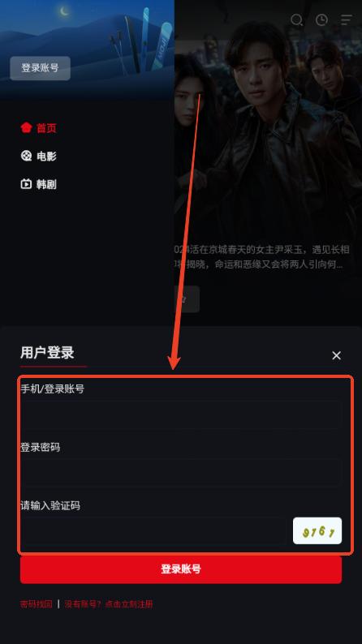Submit with the red 登录账号 button
Viewport: 362px width, 644px height.
click(181, 569)
